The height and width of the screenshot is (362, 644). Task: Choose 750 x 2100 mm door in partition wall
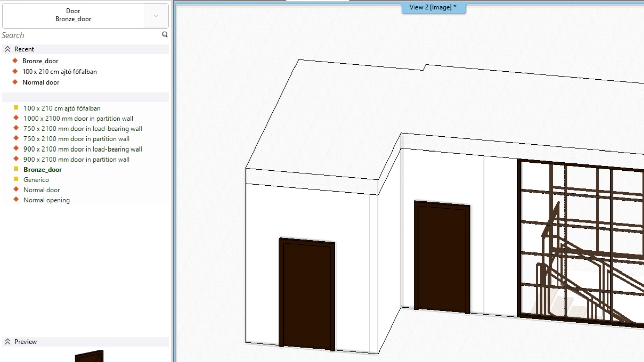[x=76, y=139]
